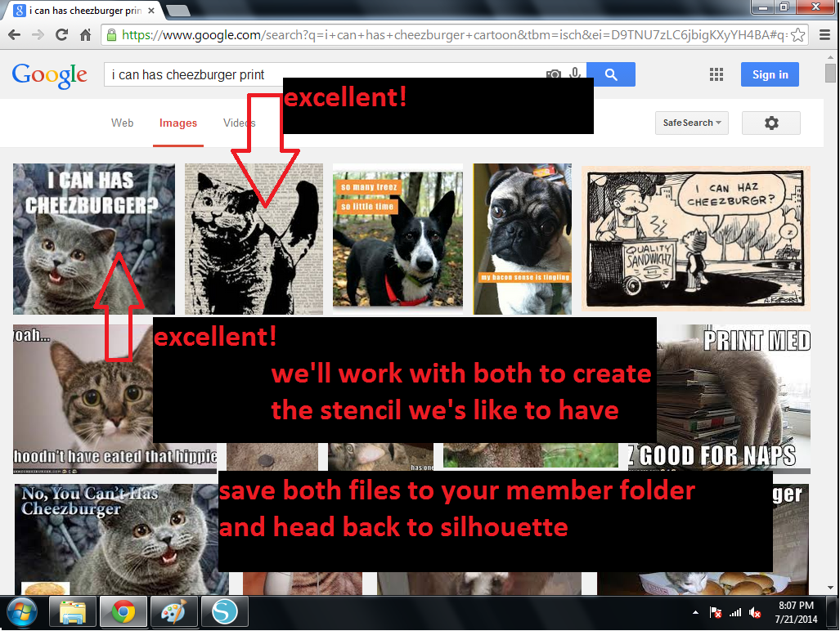Open the Windows Start menu
Viewport: 840px width, 631px height.
coord(22,612)
